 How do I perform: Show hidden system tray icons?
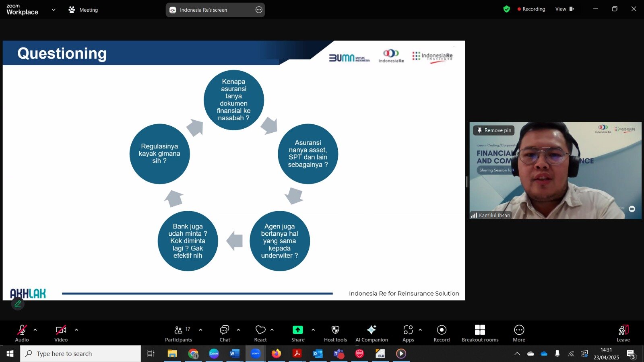click(x=517, y=354)
